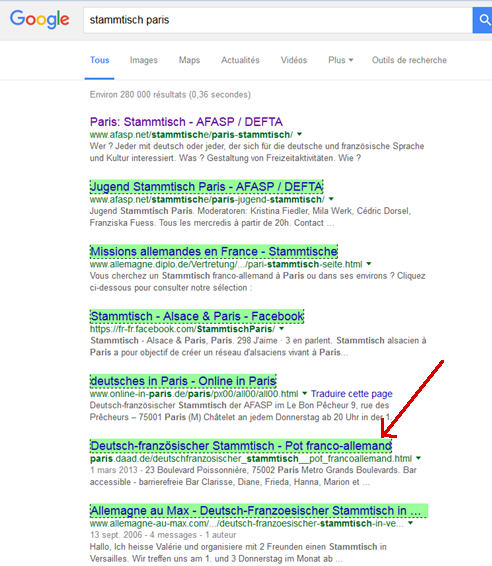Open 'Deutsch-französischer Stammtisch - Pot franco-allemand' result
Image resolution: width=492 pixels, height=566 pixels.
241,446
